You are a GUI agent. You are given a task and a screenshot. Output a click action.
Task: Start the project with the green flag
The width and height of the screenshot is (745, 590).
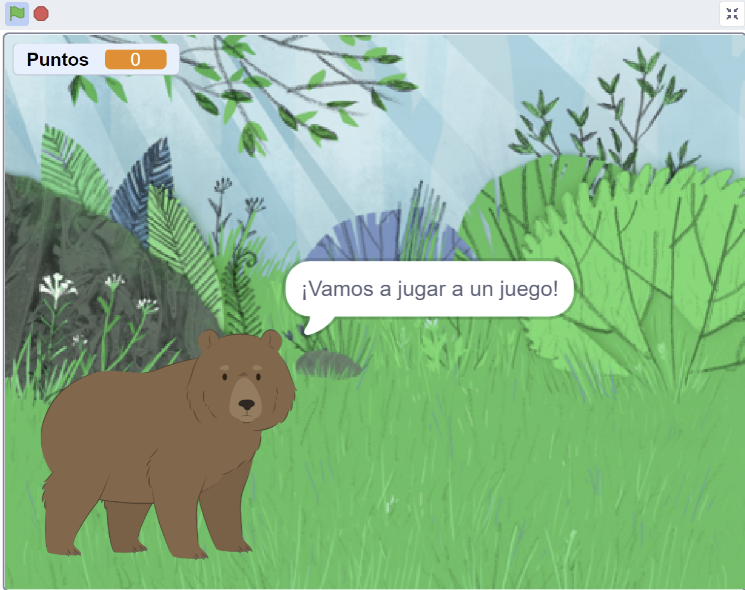tap(17, 14)
